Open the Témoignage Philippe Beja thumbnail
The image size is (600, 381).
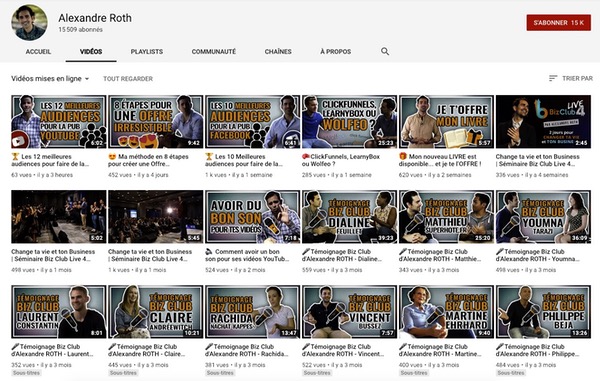(543, 312)
